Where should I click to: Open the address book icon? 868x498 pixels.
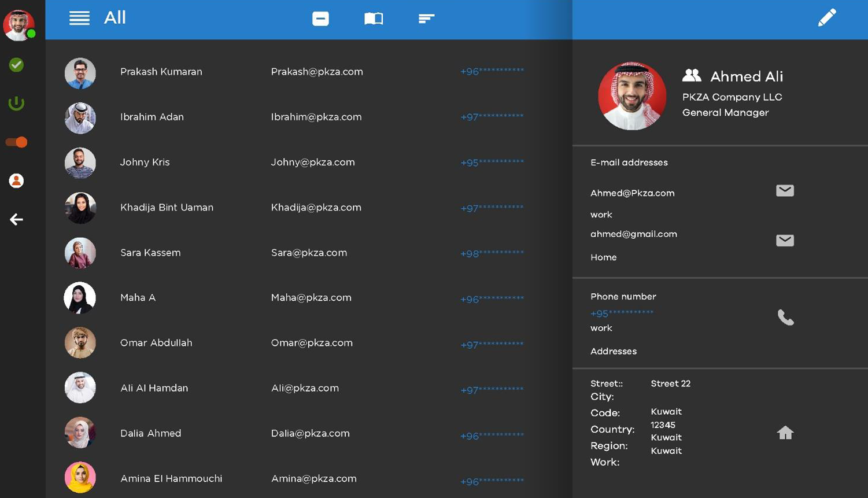click(x=373, y=19)
